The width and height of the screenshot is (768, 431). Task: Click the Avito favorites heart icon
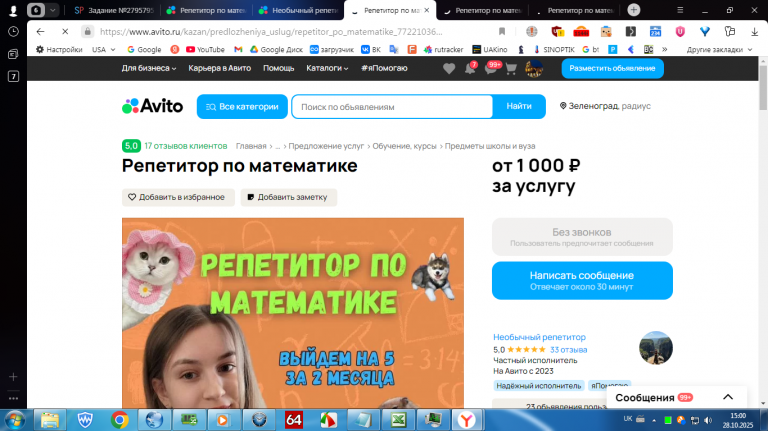click(449, 69)
